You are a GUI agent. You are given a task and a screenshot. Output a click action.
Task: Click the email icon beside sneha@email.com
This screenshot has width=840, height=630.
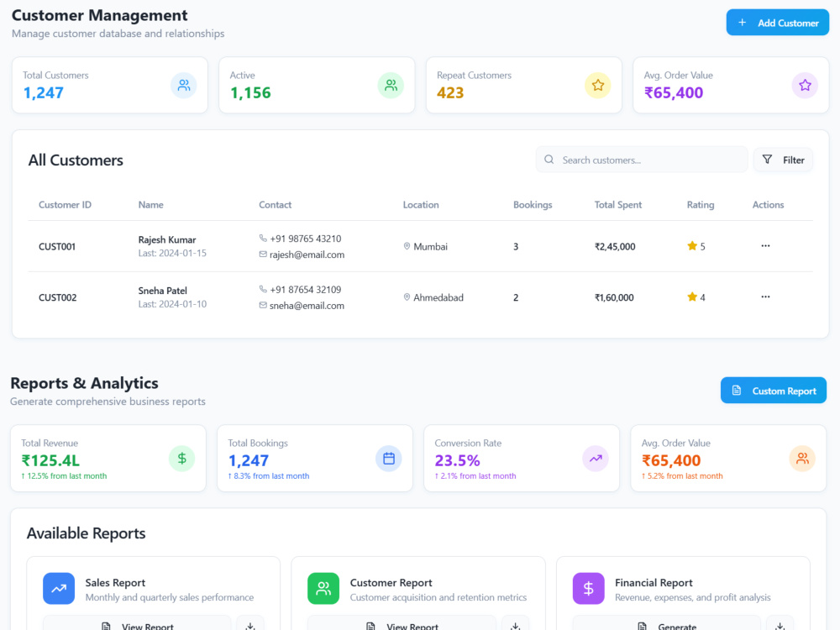click(263, 305)
